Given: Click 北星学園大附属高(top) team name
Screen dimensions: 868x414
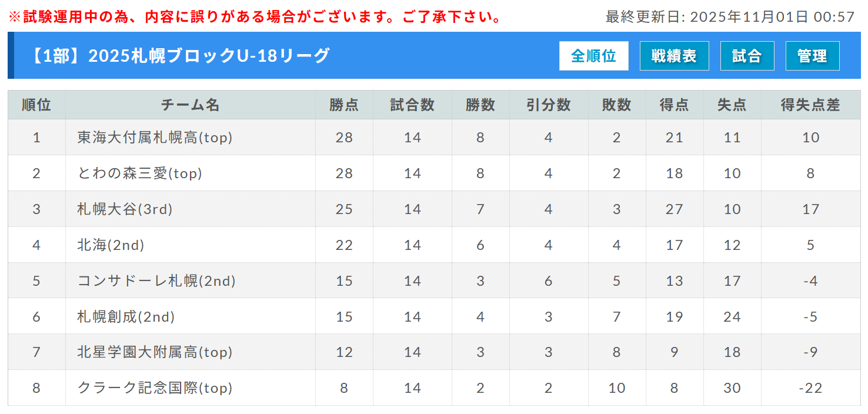Looking at the screenshot, I should point(155,352).
